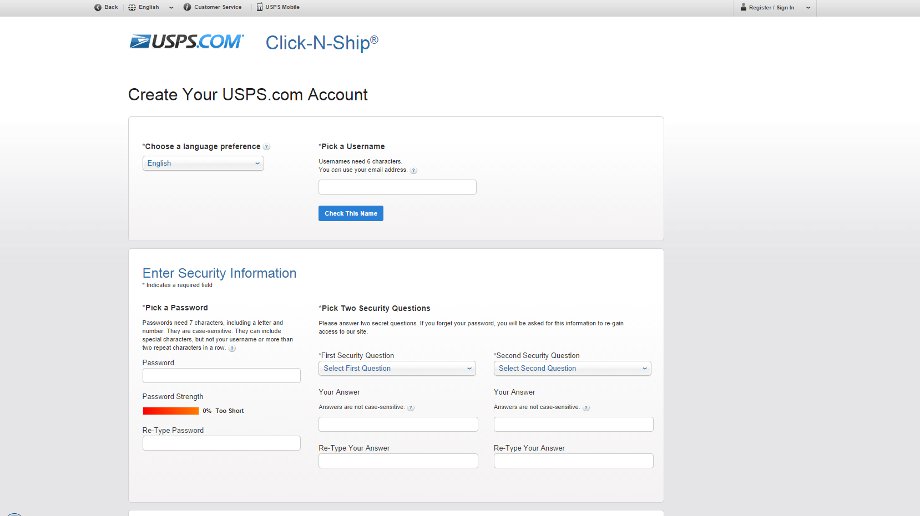
Task: Focus first Re-Type Your Answer field
Action: tap(398, 461)
